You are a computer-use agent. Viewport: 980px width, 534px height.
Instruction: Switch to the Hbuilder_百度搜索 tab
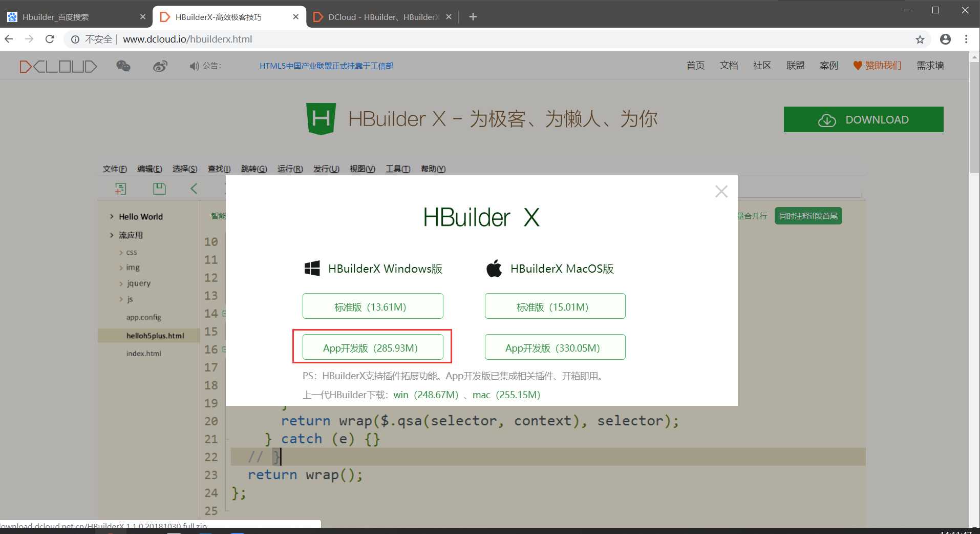point(77,17)
